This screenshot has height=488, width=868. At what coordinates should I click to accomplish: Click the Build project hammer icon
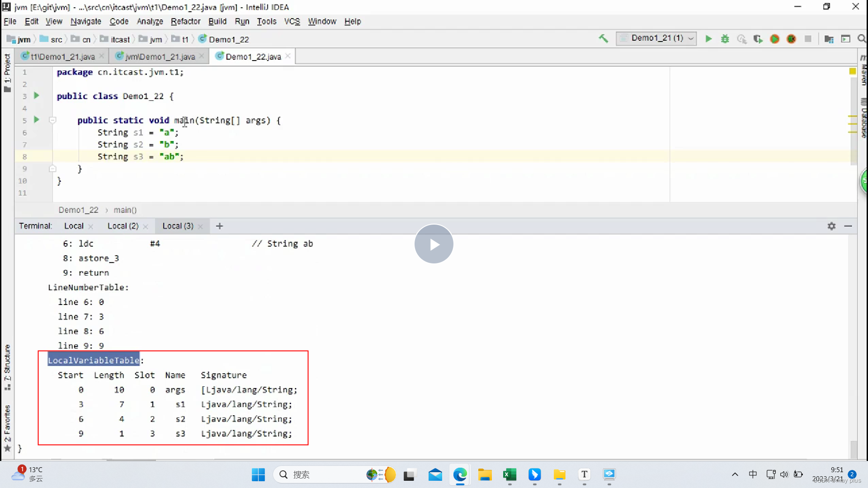click(x=603, y=39)
